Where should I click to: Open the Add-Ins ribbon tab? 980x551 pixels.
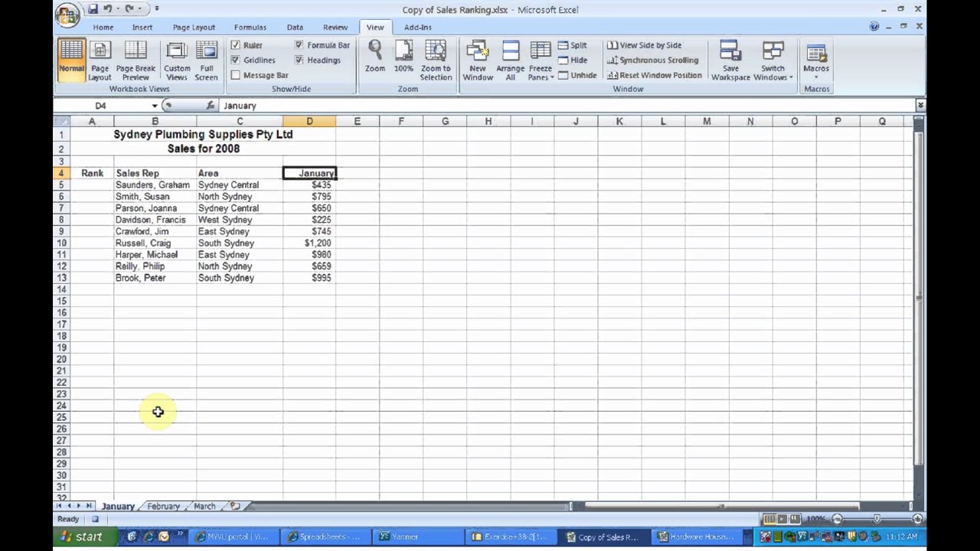[417, 27]
